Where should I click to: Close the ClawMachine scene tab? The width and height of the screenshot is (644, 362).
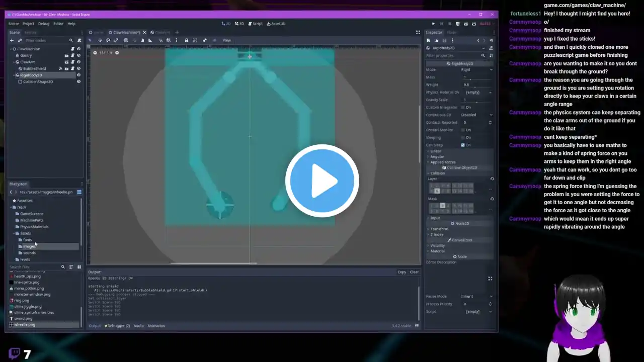pyautogui.click(x=145, y=33)
